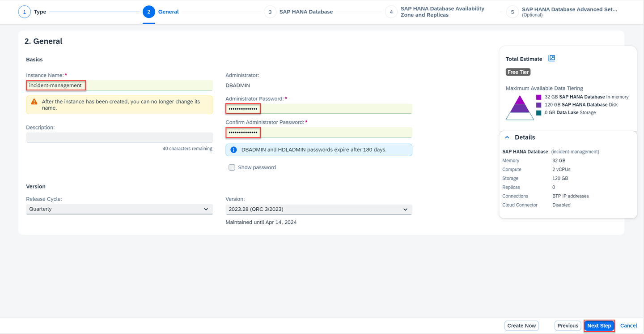Click the step 1 circle for Type

coord(24,12)
